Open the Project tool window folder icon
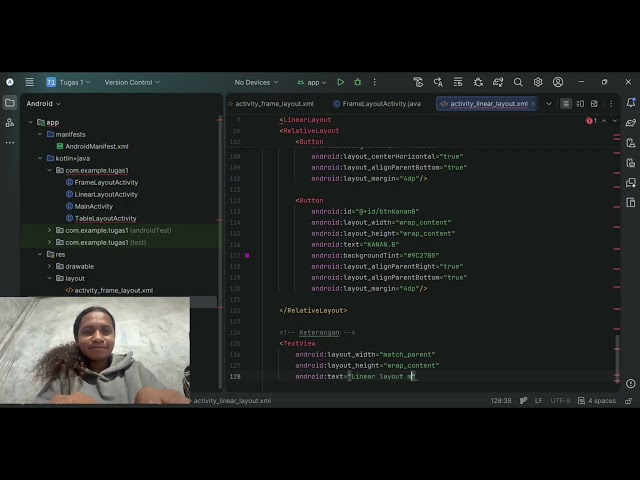The height and width of the screenshot is (480, 640). pyautogui.click(x=10, y=103)
